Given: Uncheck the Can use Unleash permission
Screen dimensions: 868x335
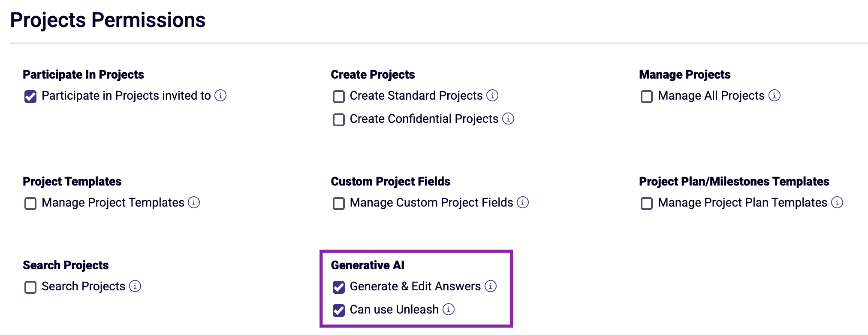Looking at the screenshot, I should pyautogui.click(x=338, y=309).
